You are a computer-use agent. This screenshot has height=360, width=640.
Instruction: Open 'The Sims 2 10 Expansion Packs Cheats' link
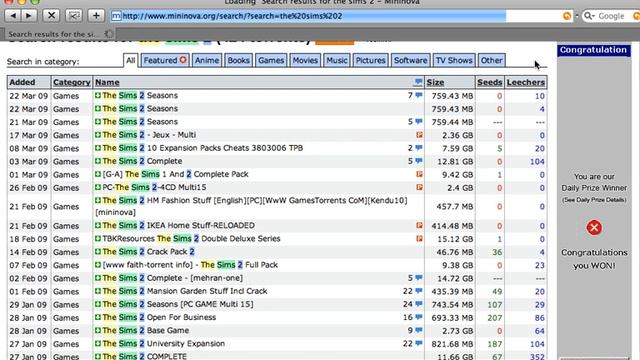tap(202, 148)
